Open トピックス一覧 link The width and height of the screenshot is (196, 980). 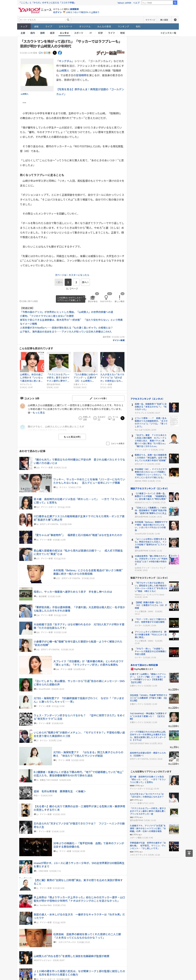click(168, 33)
